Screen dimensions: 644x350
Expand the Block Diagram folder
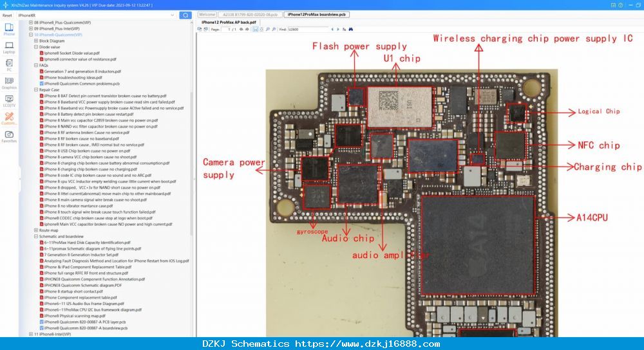point(36,41)
